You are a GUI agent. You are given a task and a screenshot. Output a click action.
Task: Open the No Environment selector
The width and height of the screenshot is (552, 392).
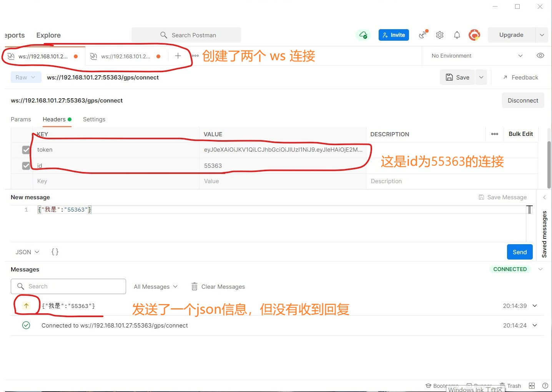click(477, 56)
